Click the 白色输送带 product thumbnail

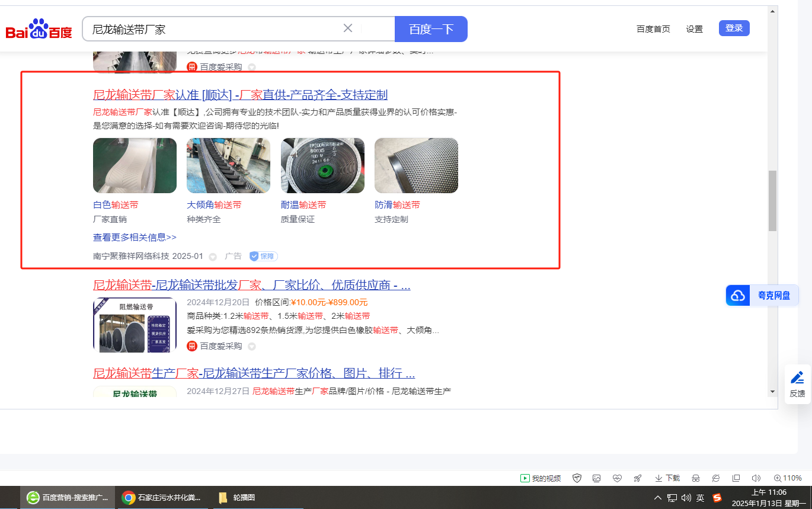point(135,165)
